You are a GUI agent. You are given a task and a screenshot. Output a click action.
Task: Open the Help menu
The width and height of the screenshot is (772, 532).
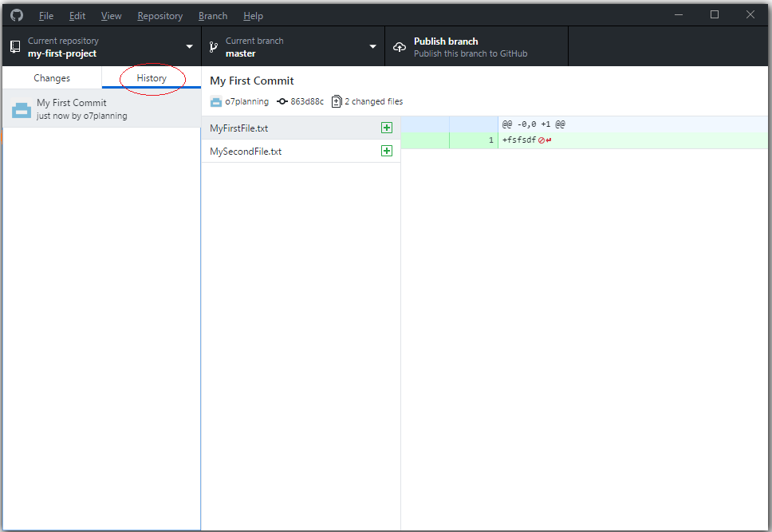[253, 16]
